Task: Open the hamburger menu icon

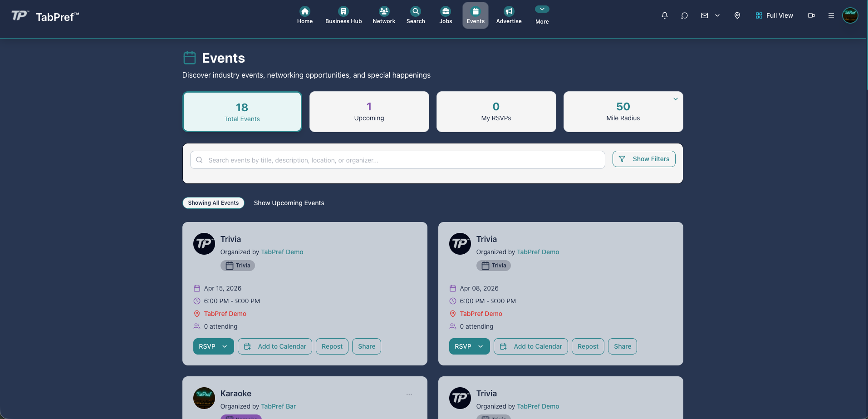Action: (831, 15)
